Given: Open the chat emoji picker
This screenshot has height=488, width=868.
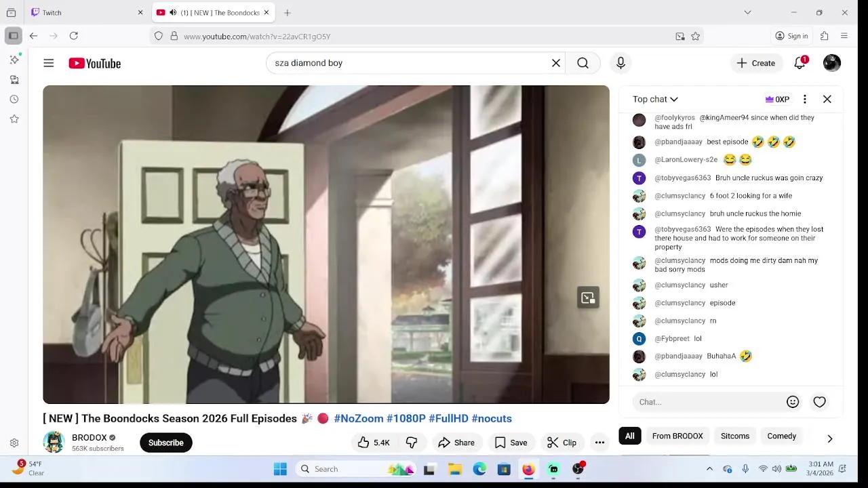Looking at the screenshot, I should pos(793,402).
